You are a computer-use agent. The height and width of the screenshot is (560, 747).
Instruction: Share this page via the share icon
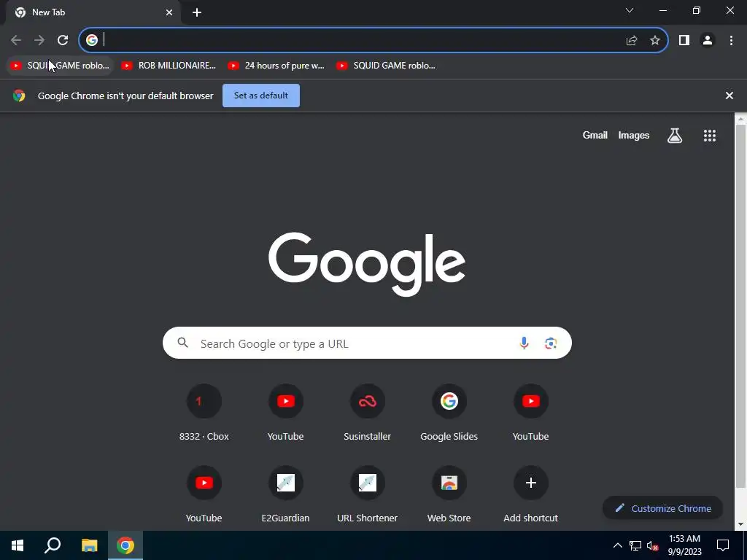point(632,40)
